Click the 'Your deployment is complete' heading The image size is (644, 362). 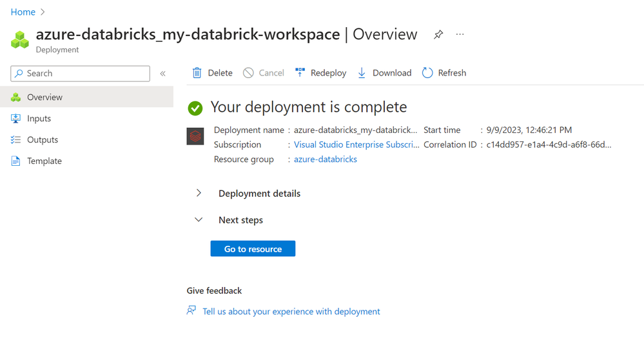(309, 107)
